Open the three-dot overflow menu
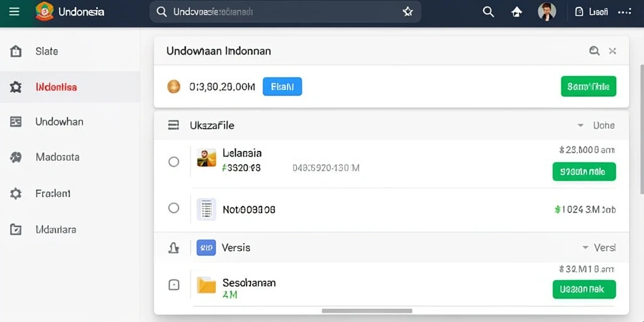The width and height of the screenshot is (644, 322). [625, 12]
